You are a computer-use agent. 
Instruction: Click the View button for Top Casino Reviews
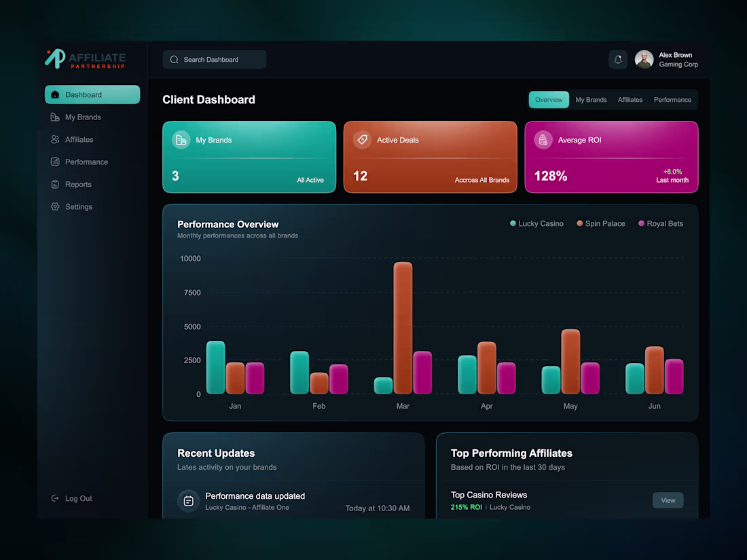(x=668, y=500)
